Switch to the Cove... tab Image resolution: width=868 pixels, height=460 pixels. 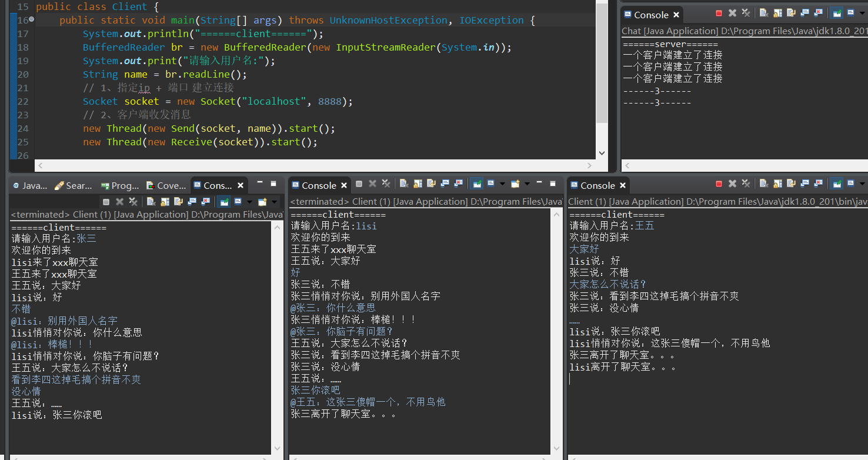(x=166, y=186)
